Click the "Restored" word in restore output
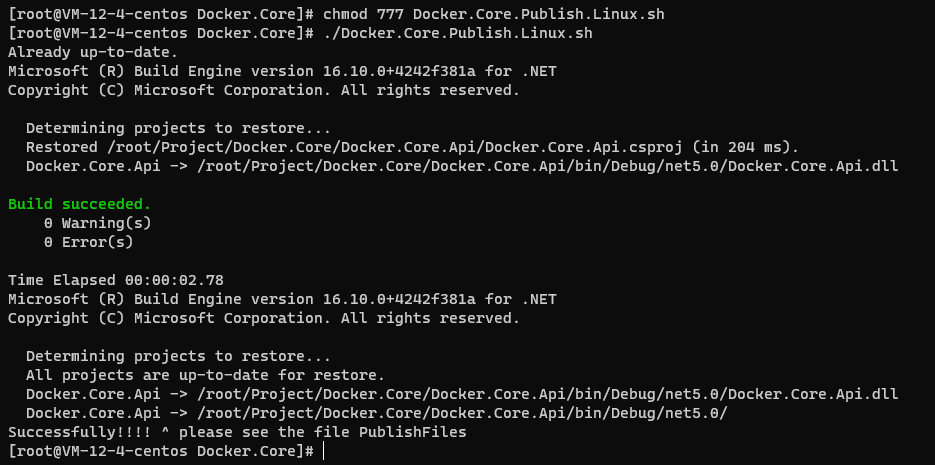The height and width of the screenshot is (465, 935). [61, 147]
